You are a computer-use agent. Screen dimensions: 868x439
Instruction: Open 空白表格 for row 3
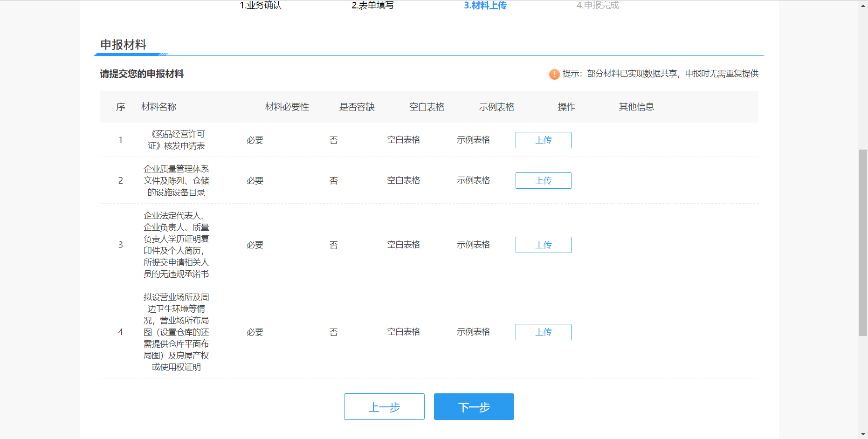pos(403,245)
